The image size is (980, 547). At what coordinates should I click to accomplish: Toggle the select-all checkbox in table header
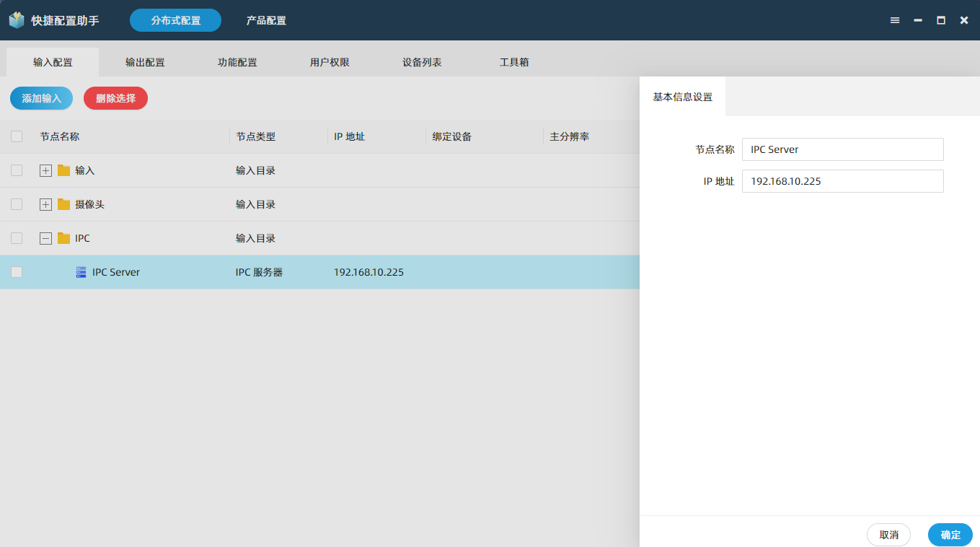pyautogui.click(x=17, y=136)
